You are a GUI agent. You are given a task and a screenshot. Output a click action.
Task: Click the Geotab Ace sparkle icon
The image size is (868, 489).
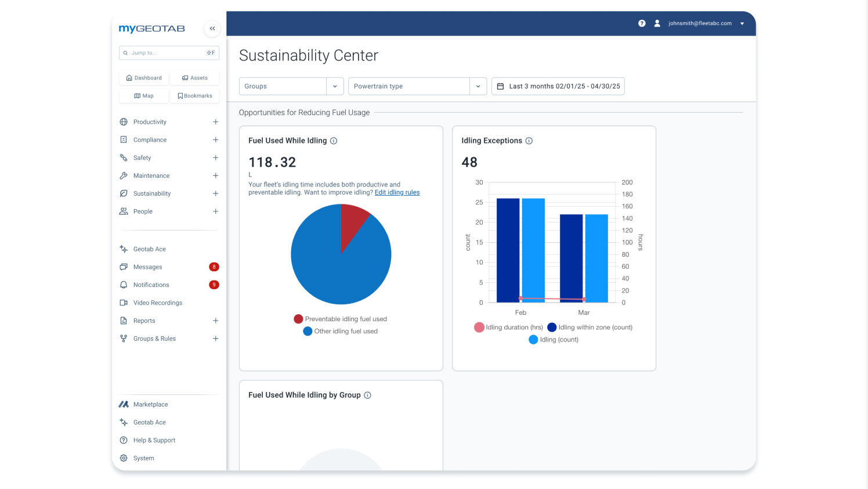(124, 249)
